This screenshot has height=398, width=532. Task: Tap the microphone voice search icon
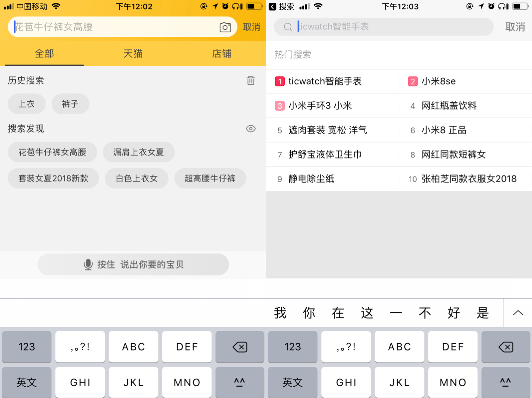88,264
